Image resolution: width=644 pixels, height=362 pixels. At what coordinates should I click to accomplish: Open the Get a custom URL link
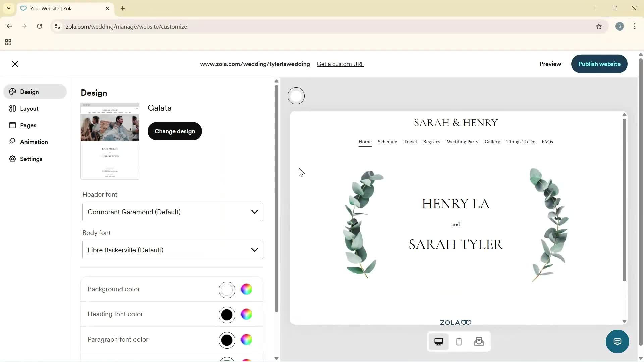coord(340,64)
